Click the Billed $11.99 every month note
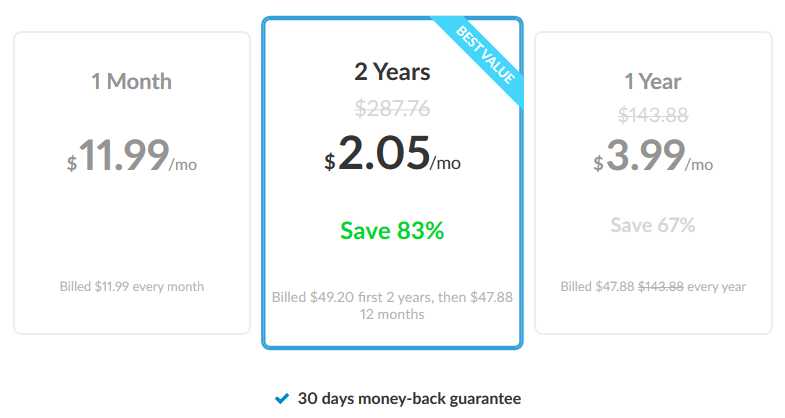 click(132, 286)
